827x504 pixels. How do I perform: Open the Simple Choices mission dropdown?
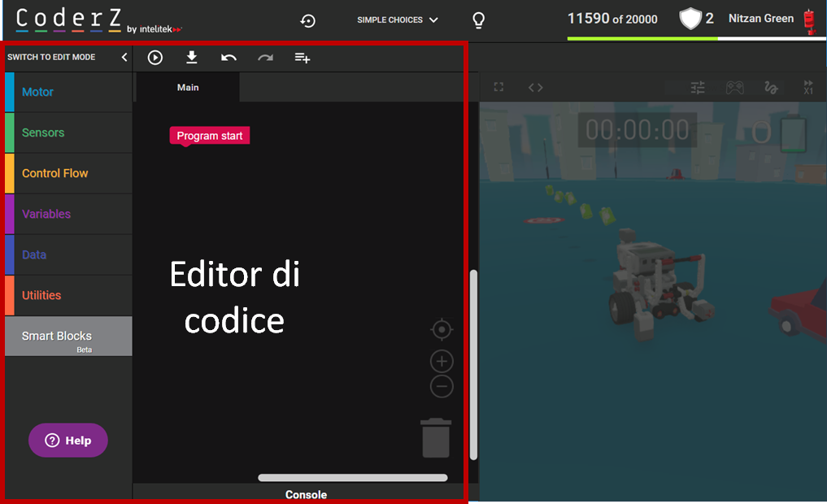[397, 20]
